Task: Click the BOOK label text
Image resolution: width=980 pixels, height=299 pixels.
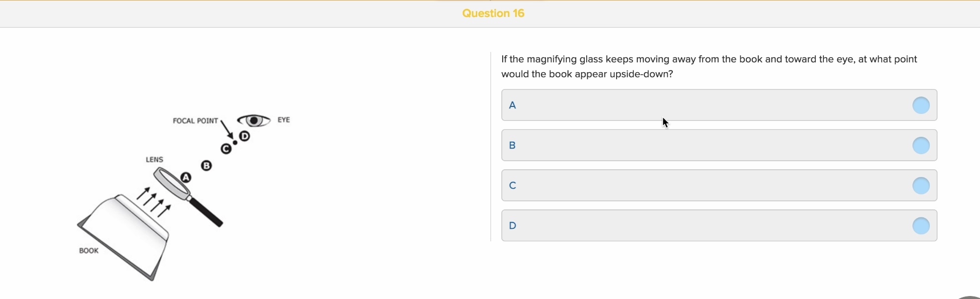Action: point(89,250)
